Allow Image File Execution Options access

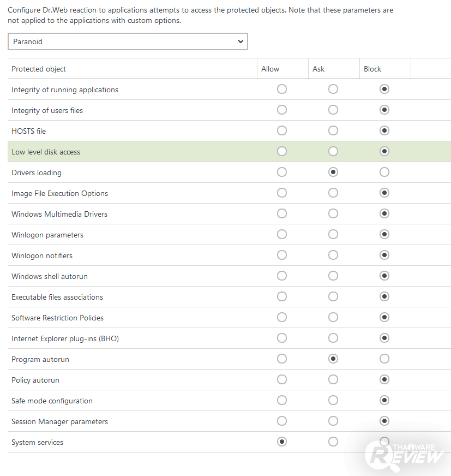click(x=282, y=193)
